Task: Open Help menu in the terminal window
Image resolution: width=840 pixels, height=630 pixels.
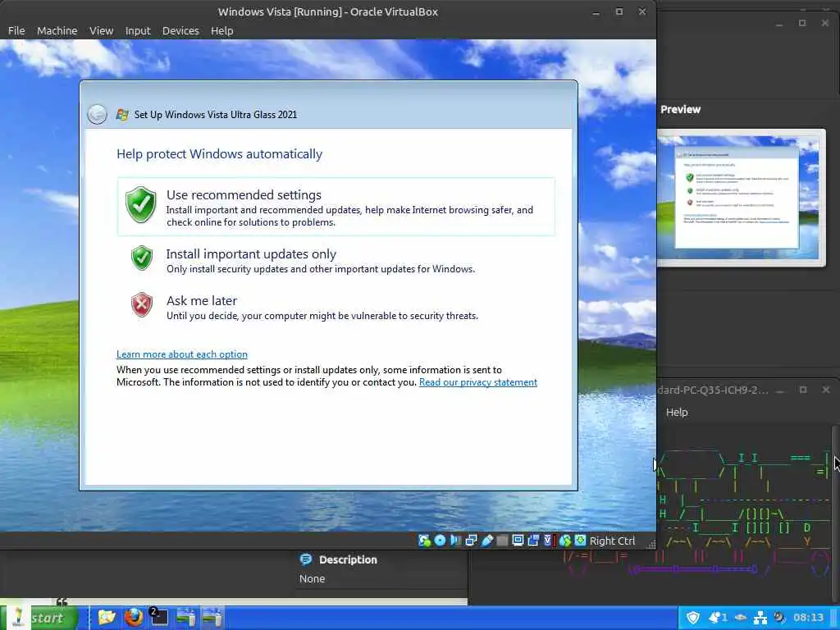Action: coord(677,412)
